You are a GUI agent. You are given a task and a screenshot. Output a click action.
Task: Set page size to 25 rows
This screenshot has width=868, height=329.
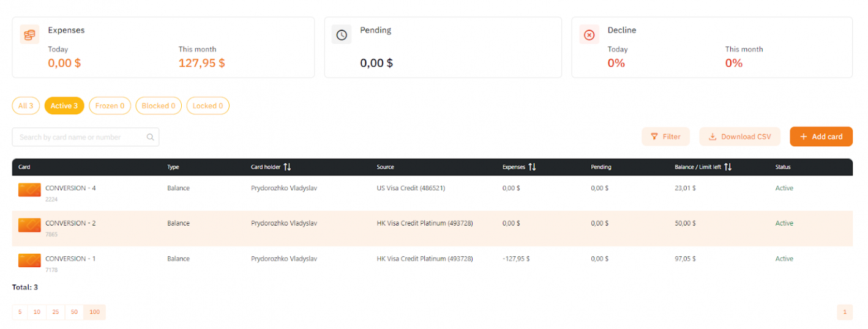[56, 312]
